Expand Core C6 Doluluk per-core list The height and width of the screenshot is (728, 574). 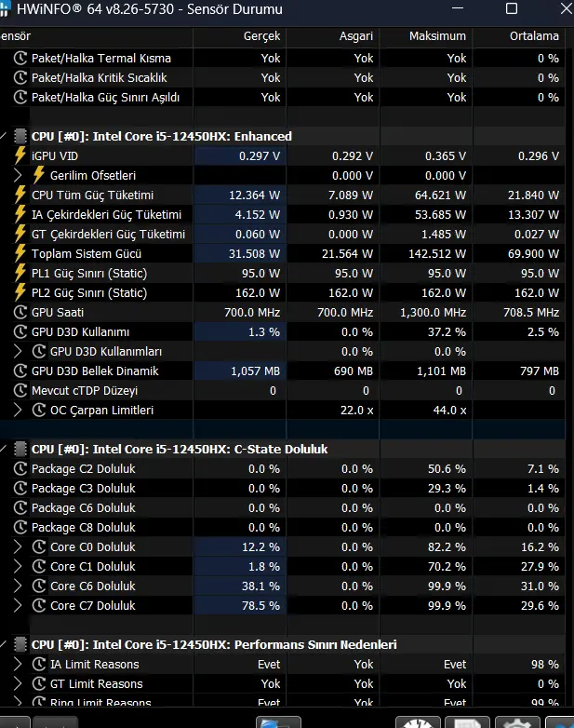coord(18,586)
